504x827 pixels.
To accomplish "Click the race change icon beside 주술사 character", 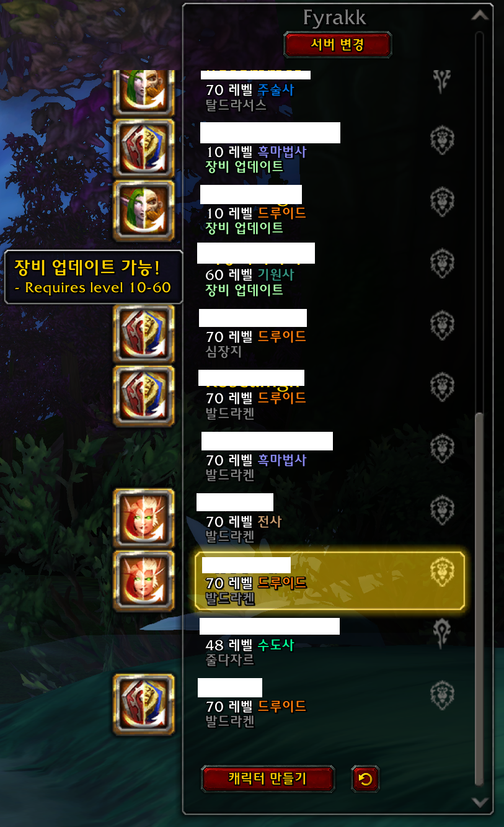I will coord(144,92).
